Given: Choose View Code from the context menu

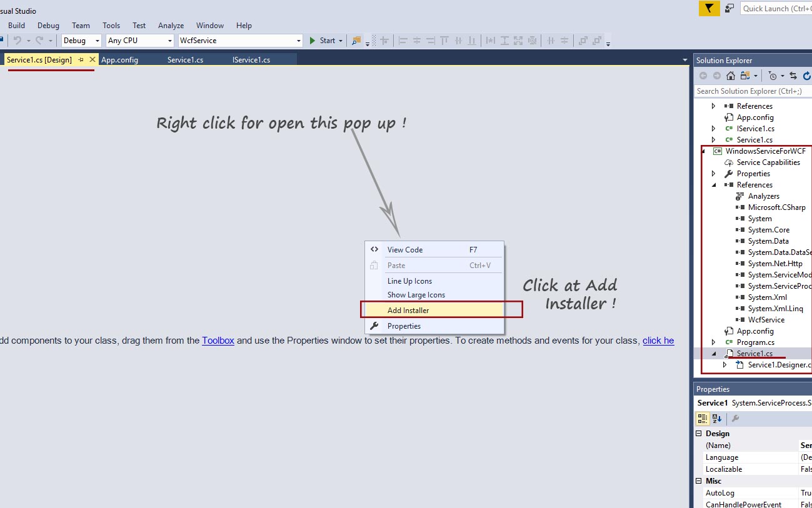Looking at the screenshot, I should [434, 249].
